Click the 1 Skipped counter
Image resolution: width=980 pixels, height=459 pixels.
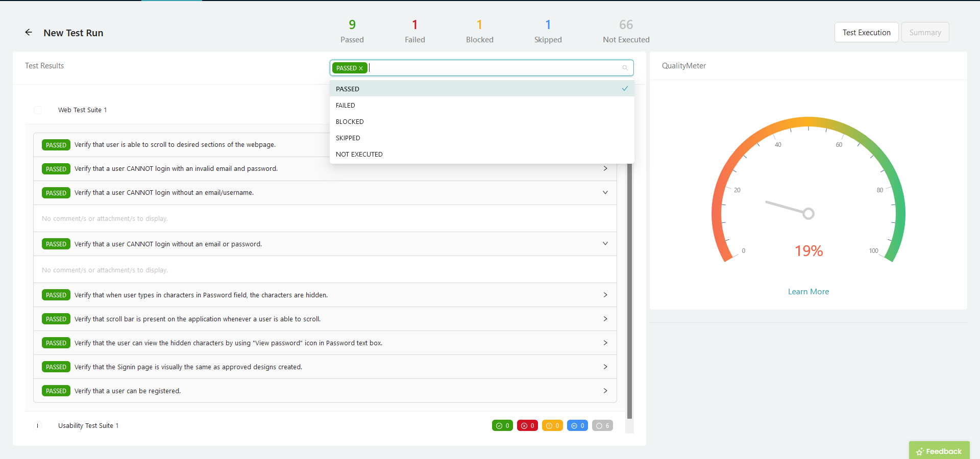[x=548, y=31]
